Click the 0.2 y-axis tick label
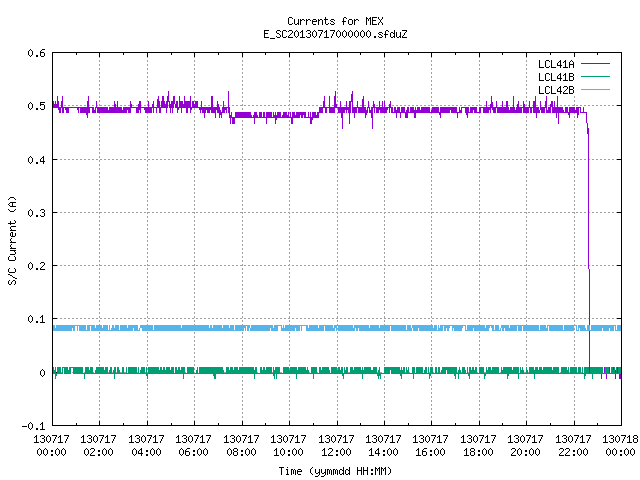This screenshot has width=640, height=480. tap(36, 266)
